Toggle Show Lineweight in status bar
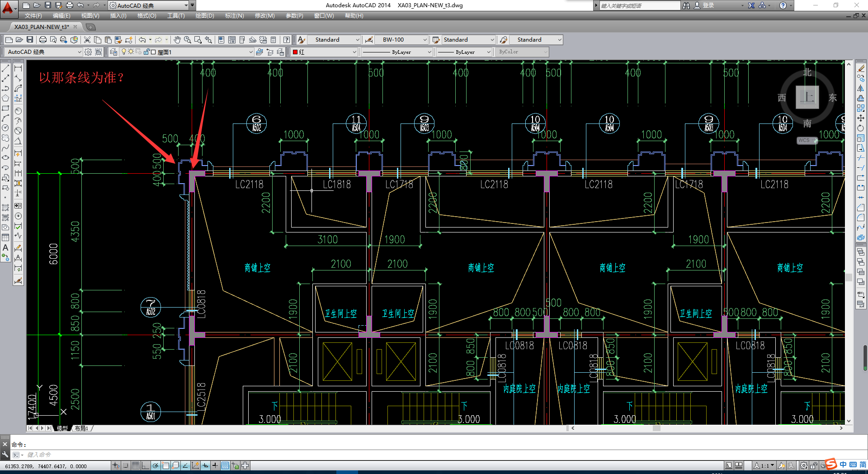Viewport: 868px width, 474px height. coord(215,465)
